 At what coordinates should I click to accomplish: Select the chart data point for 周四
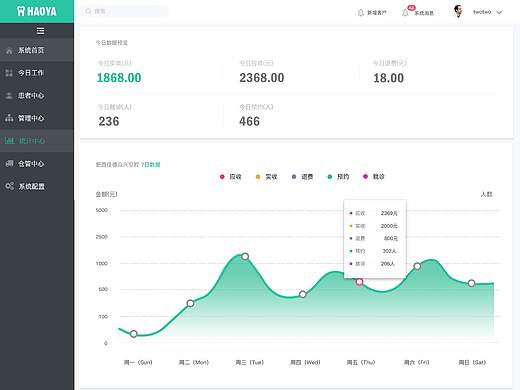click(303, 294)
